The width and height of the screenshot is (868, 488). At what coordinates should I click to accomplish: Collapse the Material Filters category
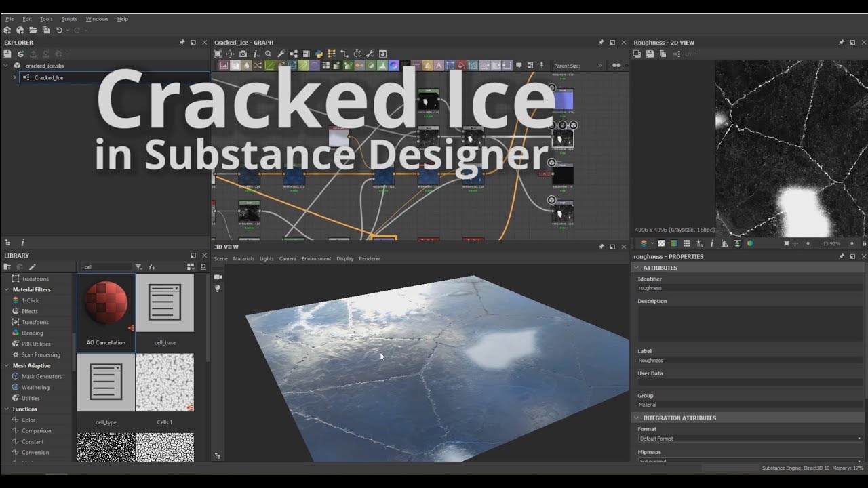point(7,289)
